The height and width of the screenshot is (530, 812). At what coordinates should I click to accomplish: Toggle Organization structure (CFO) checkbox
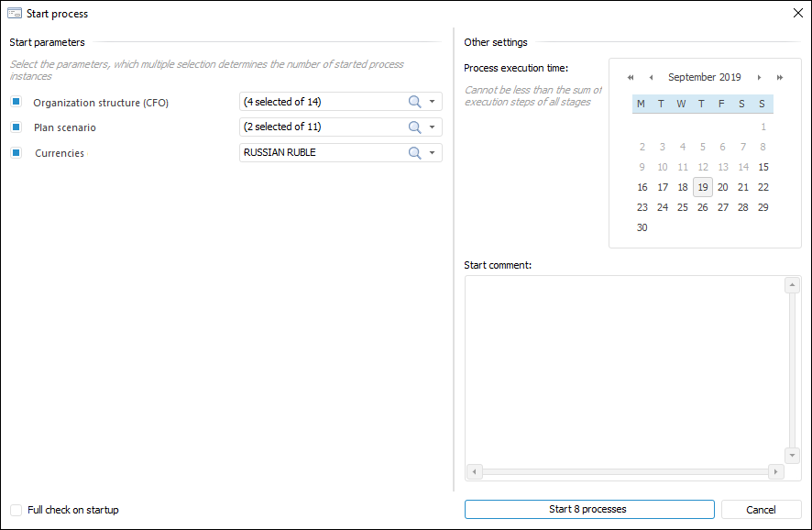[16, 102]
